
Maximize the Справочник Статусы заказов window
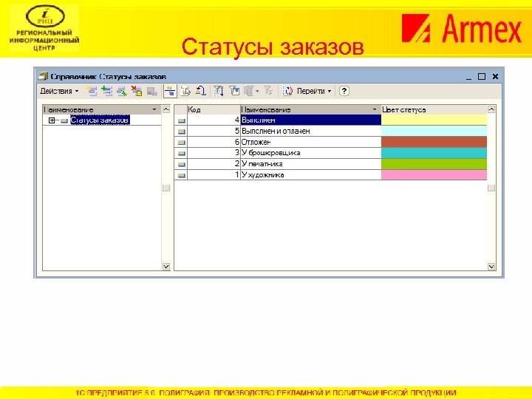pyautogui.click(x=482, y=77)
